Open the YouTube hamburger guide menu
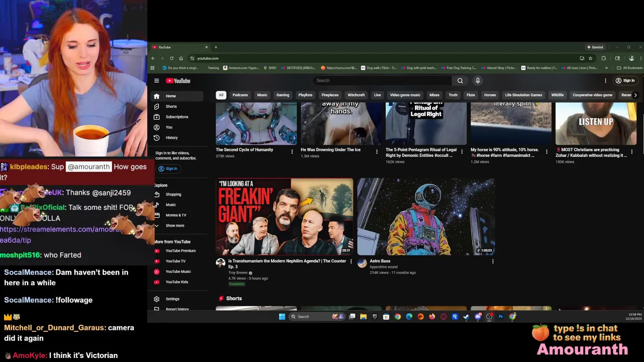The image size is (644, 362). click(x=156, y=80)
